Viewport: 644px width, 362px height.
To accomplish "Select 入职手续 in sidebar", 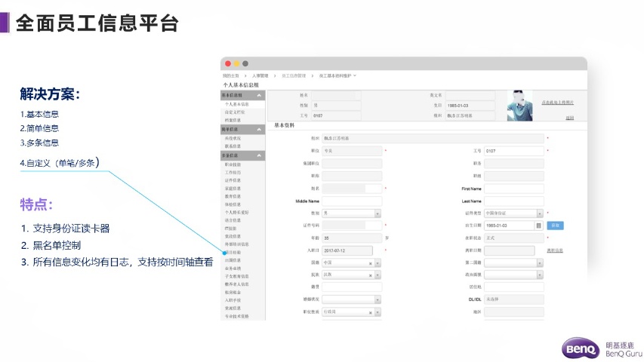I will click(233, 300).
